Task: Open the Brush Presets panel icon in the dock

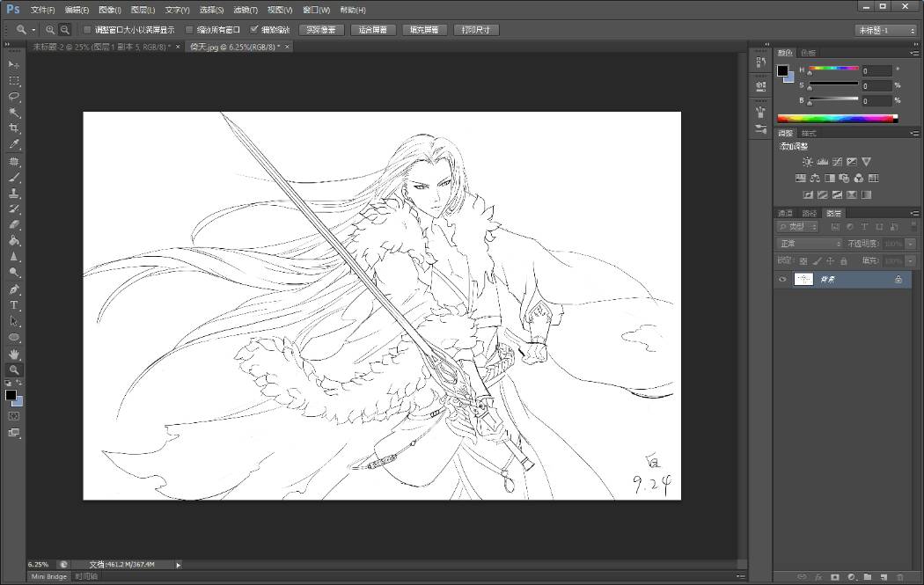Action: coord(761,129)
